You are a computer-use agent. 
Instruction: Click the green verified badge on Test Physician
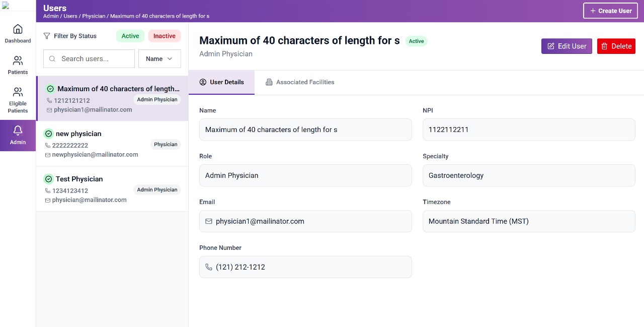[49, 179]
